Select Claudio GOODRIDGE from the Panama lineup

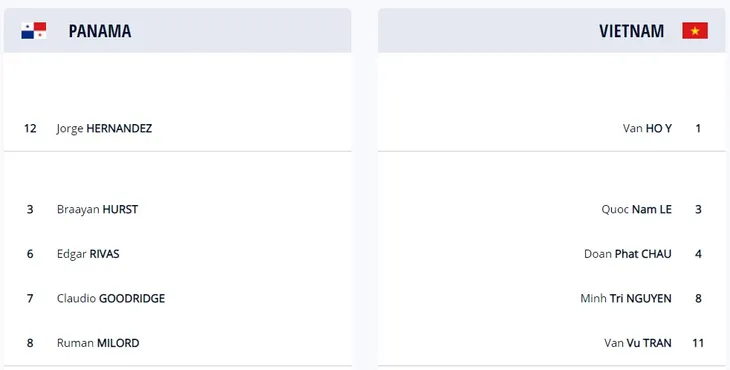(111, 298)
